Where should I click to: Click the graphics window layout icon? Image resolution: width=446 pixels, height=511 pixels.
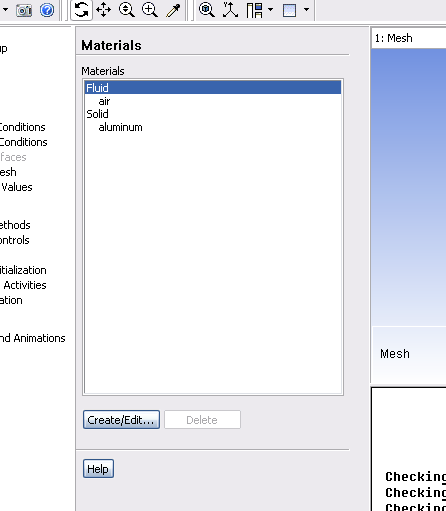click(x=289, y=10)
